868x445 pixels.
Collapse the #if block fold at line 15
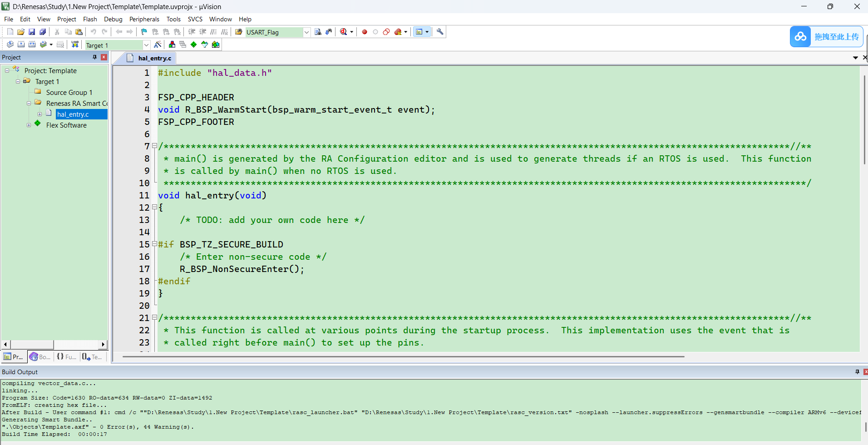pyautogui.click(x=154, y=244)
